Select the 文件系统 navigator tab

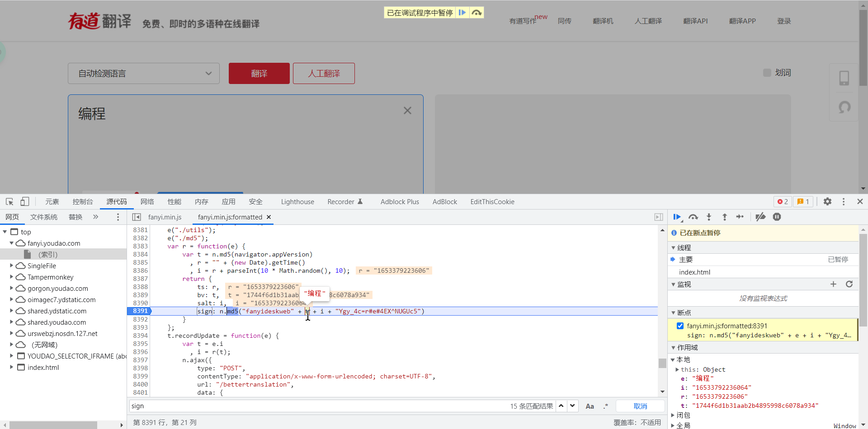[44, 217]
